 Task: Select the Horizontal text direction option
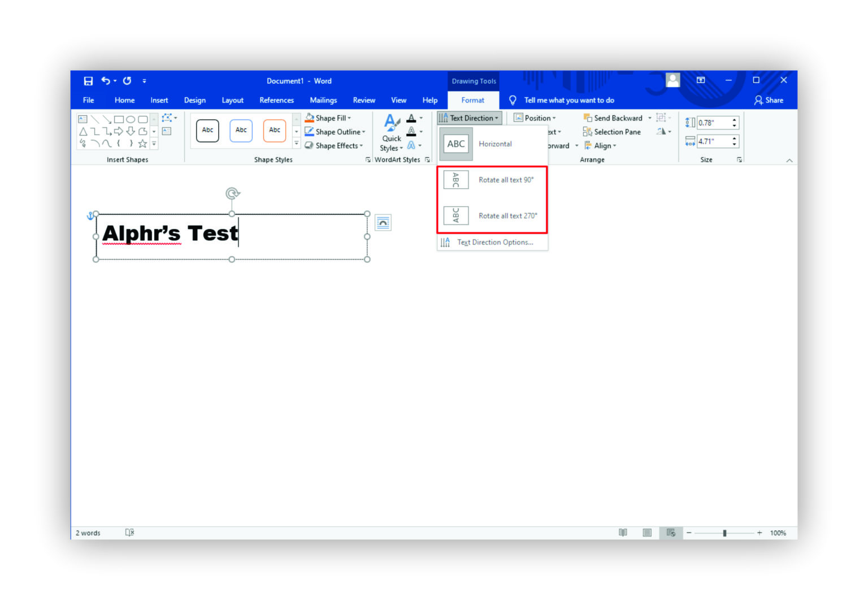[494, 144]
